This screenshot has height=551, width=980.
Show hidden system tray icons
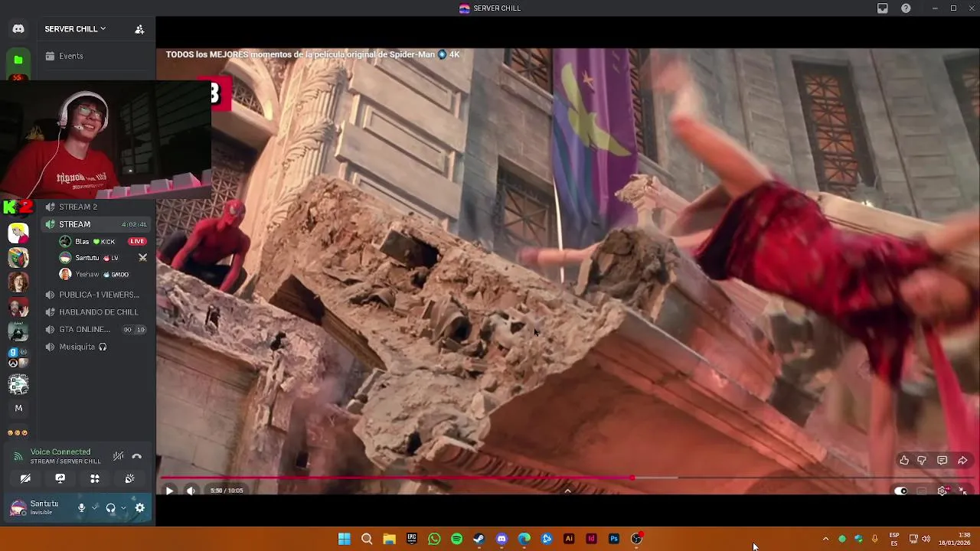(825, 539)
